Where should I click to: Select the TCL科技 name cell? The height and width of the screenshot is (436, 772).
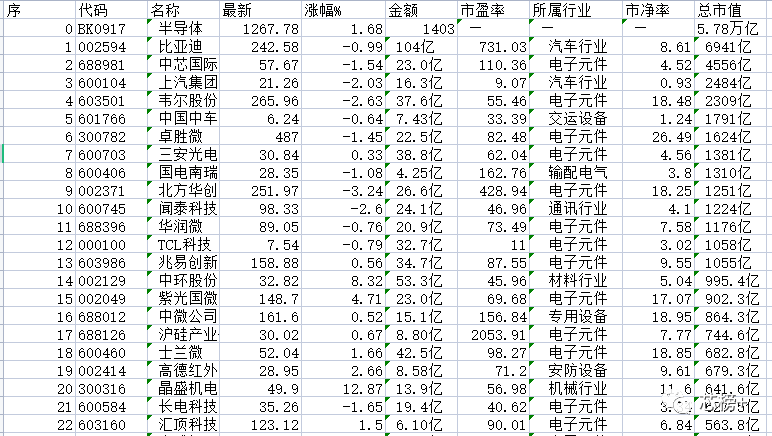(x=183, y=245)
